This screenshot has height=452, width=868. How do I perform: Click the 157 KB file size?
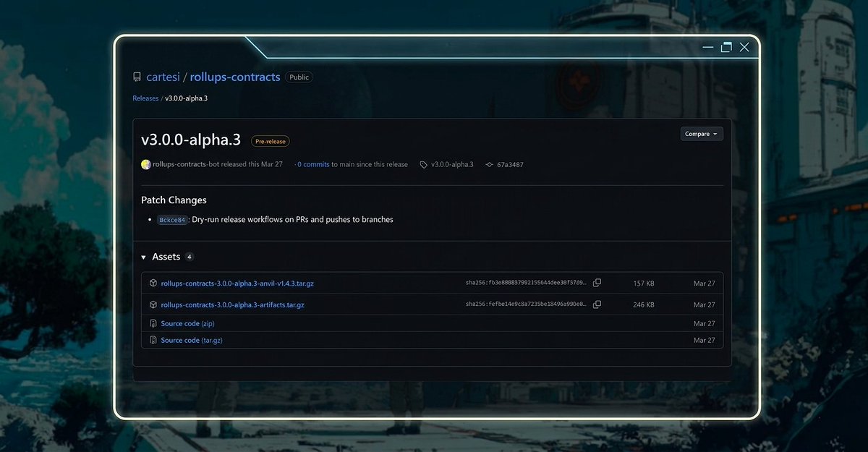(x=644, y=283)
